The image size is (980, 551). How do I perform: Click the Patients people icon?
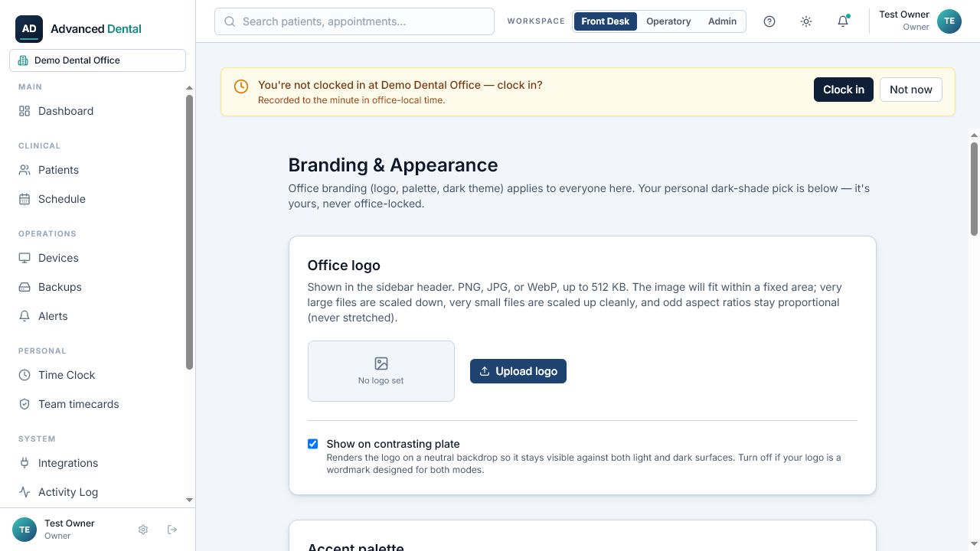[x=24, y=170]
